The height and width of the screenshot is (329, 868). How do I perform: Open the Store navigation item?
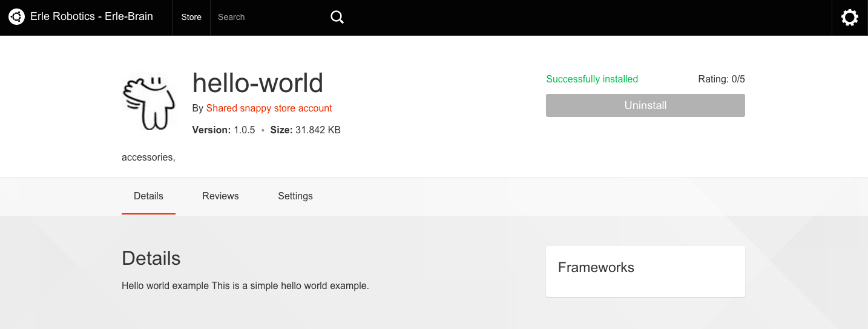click(191, 18)
